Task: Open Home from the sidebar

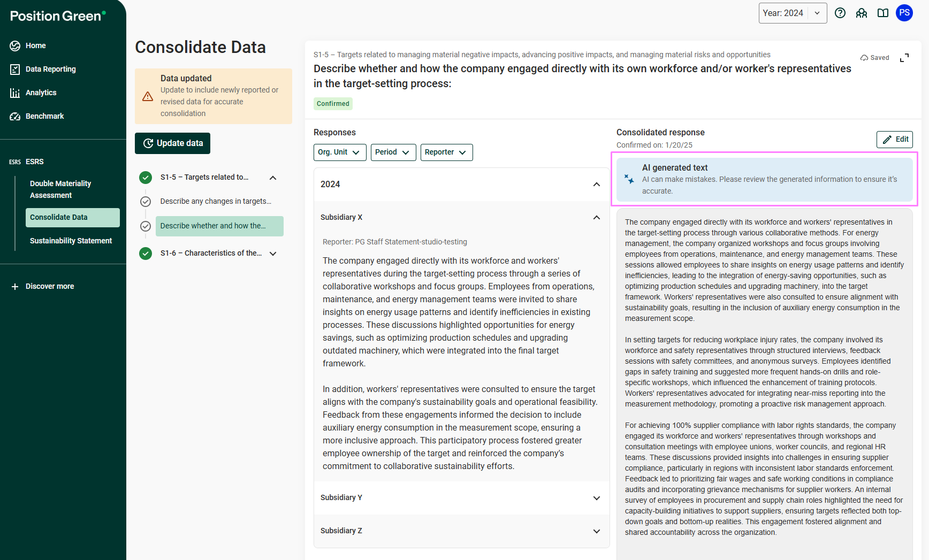Action: click(35, 45)
